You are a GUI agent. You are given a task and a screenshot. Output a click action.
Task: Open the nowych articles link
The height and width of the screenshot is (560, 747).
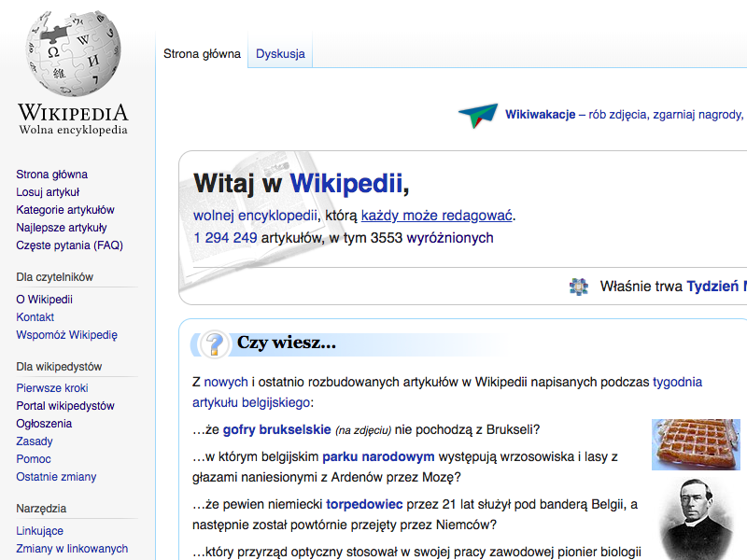(226, 382)
